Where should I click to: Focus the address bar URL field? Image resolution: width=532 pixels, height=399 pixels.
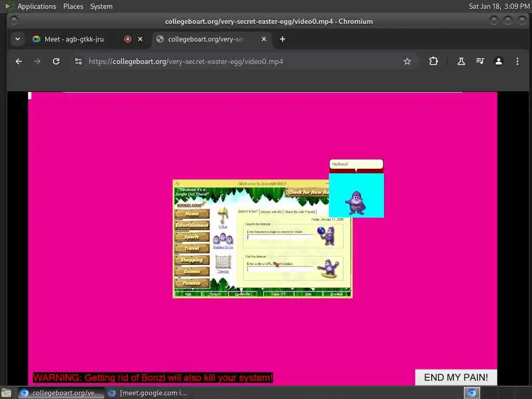click(244, 61)
